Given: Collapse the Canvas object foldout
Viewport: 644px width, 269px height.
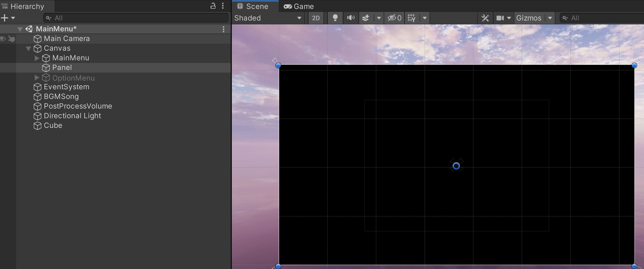Looking at the screenshot, I should tap(28, 48).
